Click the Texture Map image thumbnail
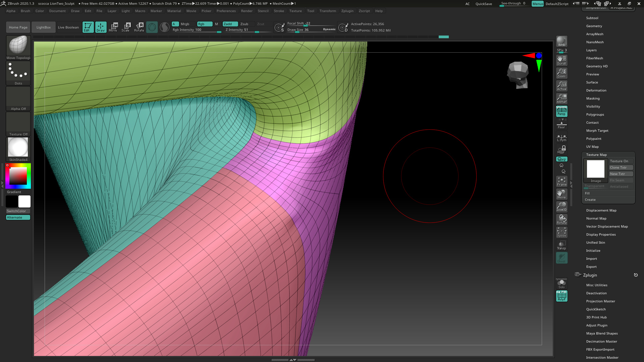The width and height of the screenshot is (644, 362). pyautogui.click(x=595, y=169)
